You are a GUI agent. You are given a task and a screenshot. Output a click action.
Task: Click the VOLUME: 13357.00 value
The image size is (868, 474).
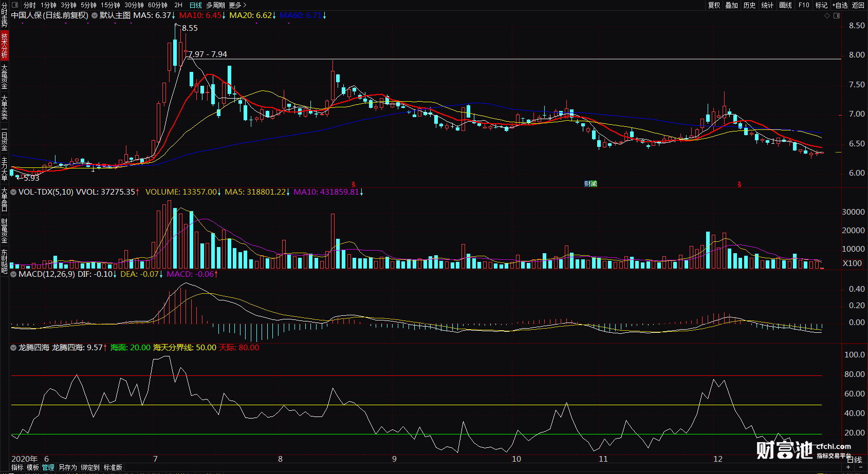[x=183, y=192]
